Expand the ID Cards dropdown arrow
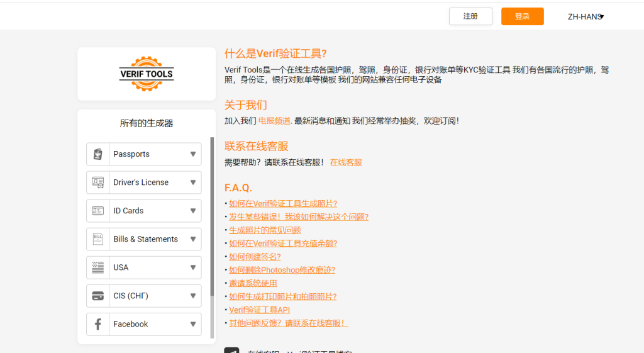Screen dimensions: 644x353 coord(193,211)
